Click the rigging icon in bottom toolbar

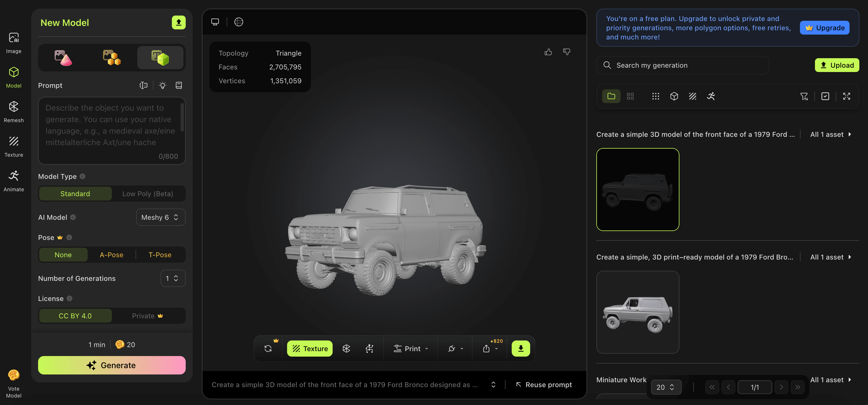pyautogui.click(x=369, y=349)
